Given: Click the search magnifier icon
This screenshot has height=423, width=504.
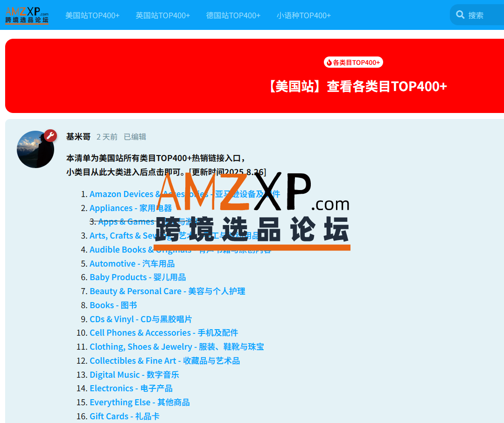Looking at the screenshot, I should pyautogui.click(x=460, y=15).
